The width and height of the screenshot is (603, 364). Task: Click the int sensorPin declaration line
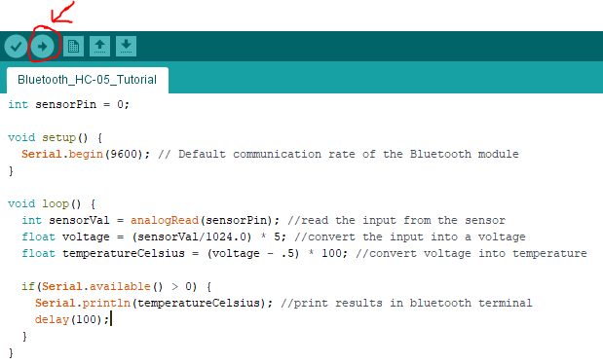click(68, 104)
